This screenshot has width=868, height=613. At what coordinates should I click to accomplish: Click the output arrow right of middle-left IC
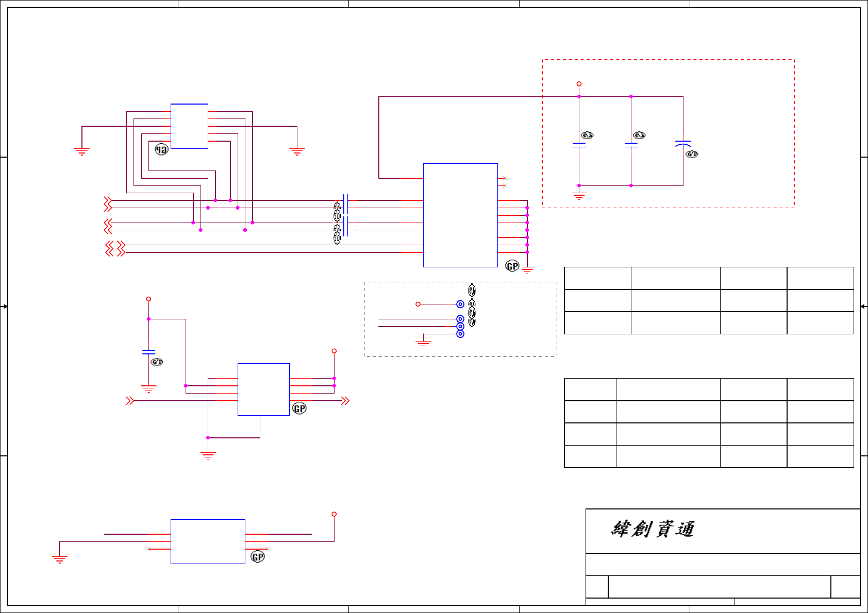(345, 400)
